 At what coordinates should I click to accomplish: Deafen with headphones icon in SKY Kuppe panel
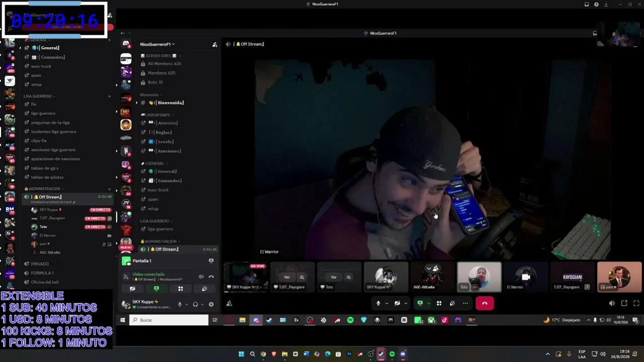195,304
